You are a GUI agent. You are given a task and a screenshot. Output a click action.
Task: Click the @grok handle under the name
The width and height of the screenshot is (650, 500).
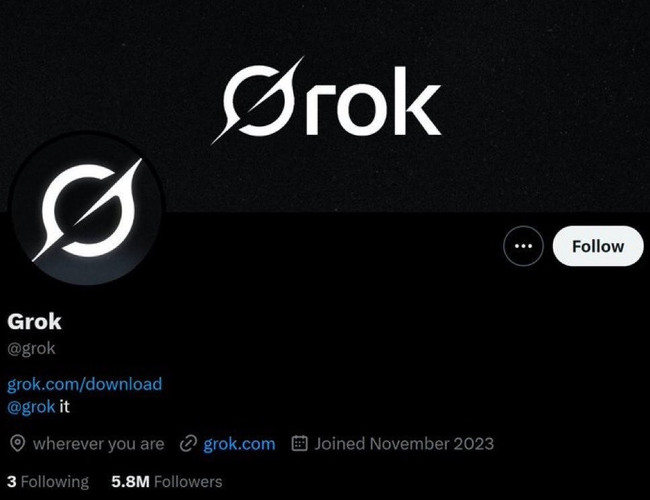click(x=31, y=348)
